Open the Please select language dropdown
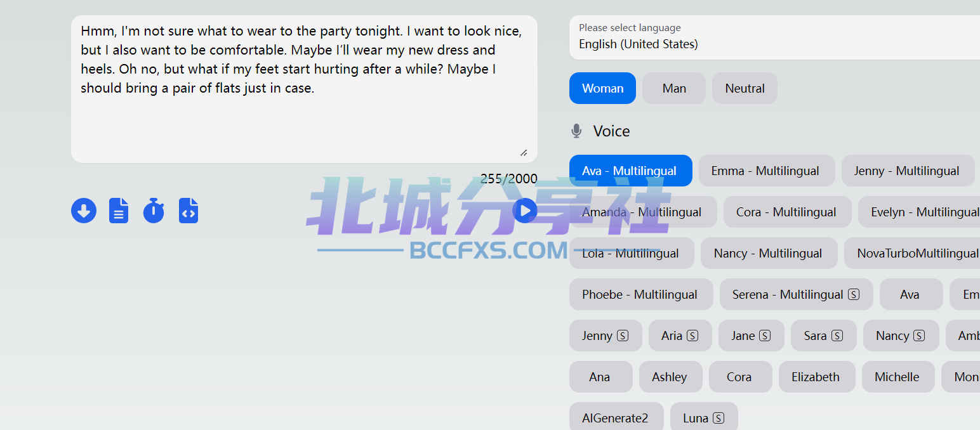This screenshot has height=430, width=980. click(774, 37)
